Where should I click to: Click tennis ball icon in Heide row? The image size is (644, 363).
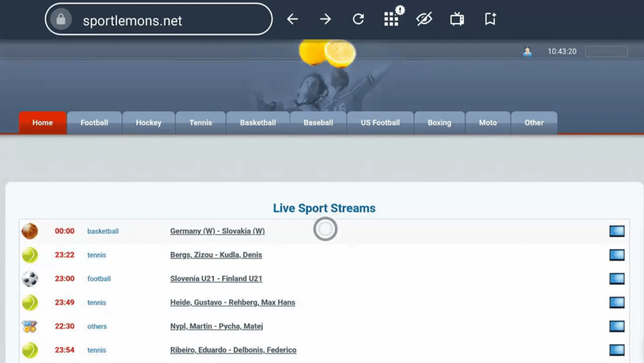30,302
